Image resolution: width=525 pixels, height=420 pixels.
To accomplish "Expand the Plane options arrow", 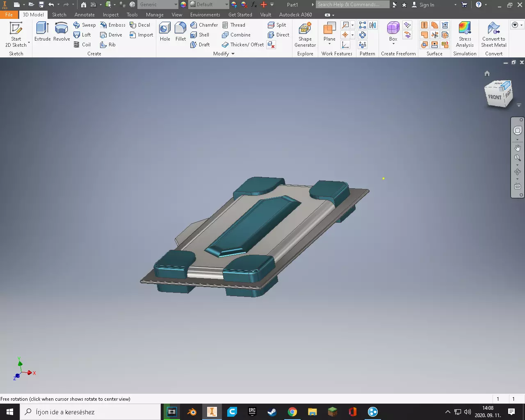I will (329, 44).
